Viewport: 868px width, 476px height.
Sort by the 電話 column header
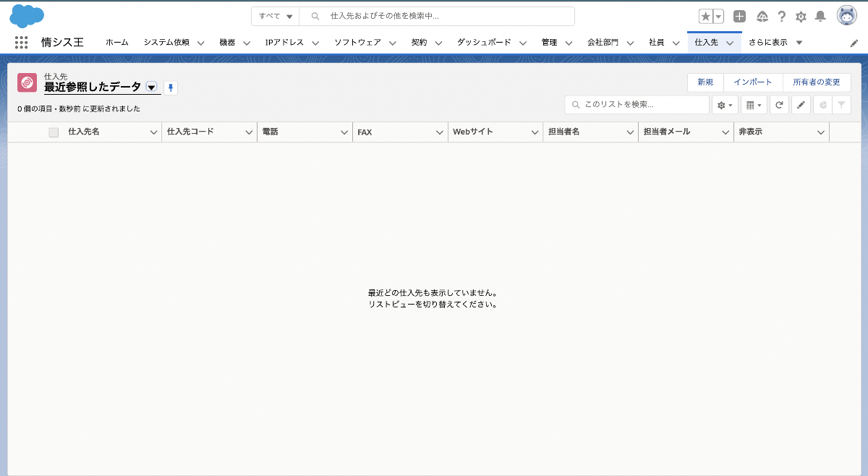click(x=270, y=132)
